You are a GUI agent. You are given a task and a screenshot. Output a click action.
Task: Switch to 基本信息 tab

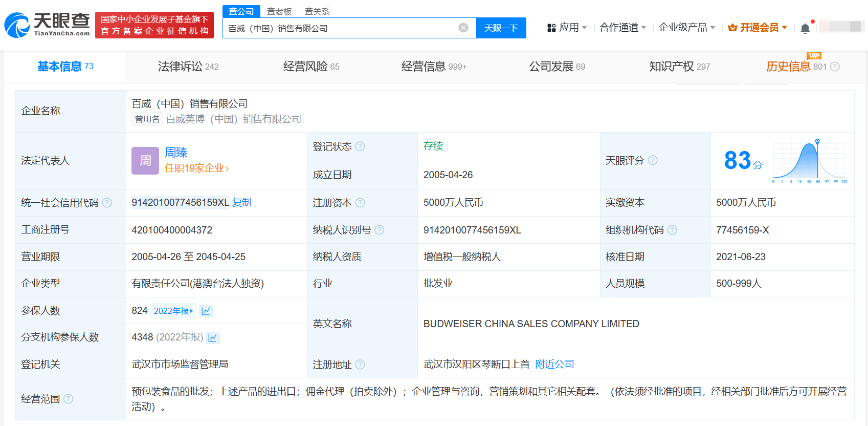coord(65,67)
